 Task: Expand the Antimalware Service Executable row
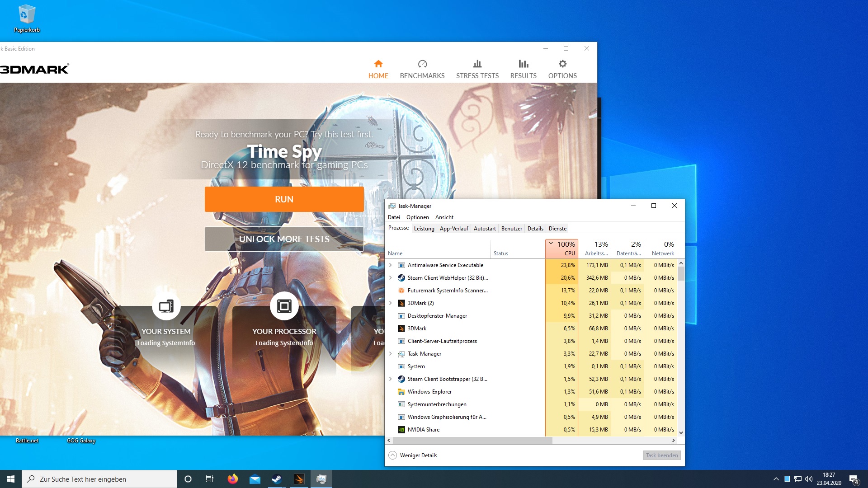(391, 265)
